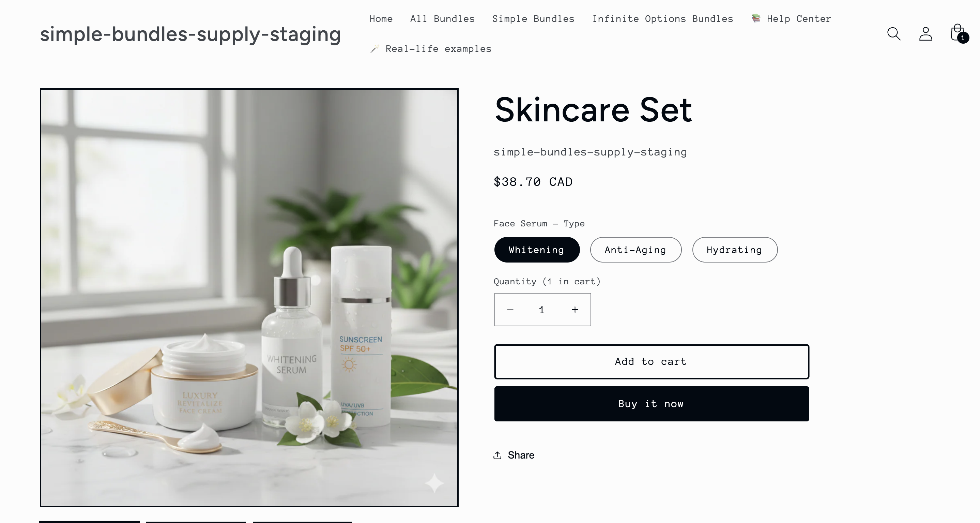Click the Buy it now button

(651, 404)
